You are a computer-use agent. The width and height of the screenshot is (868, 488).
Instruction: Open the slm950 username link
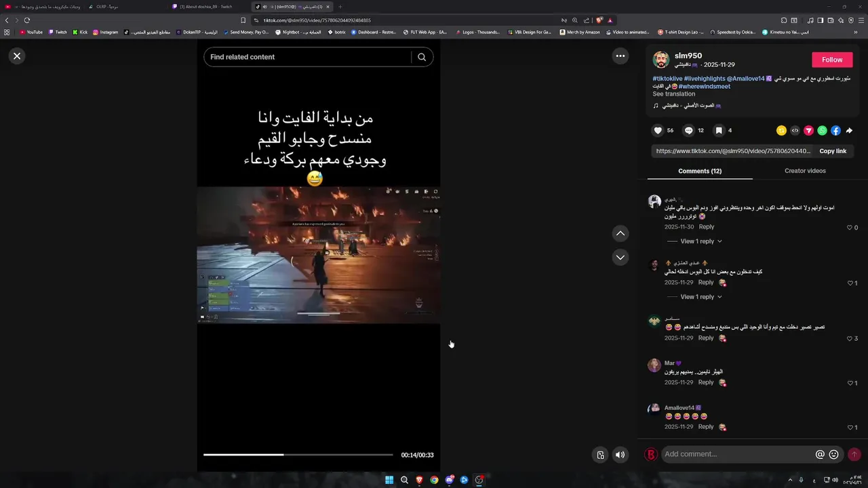pyautogui.click(x=688, y=56)
